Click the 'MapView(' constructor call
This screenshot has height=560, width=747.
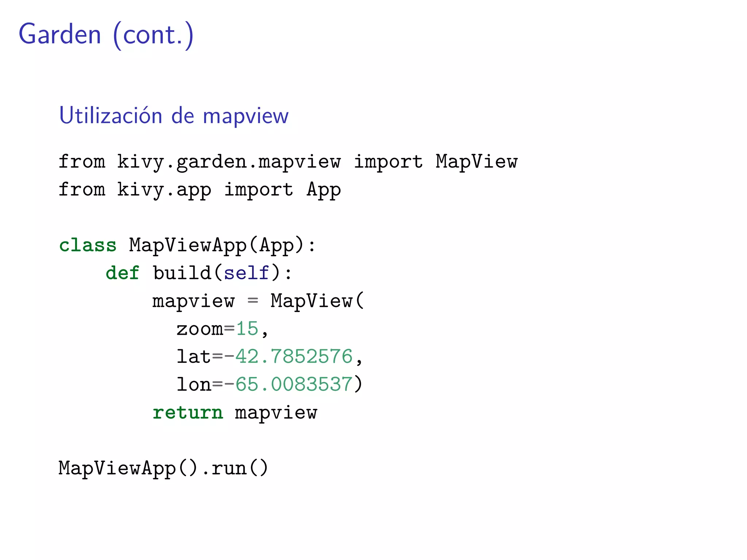point(317,301)
